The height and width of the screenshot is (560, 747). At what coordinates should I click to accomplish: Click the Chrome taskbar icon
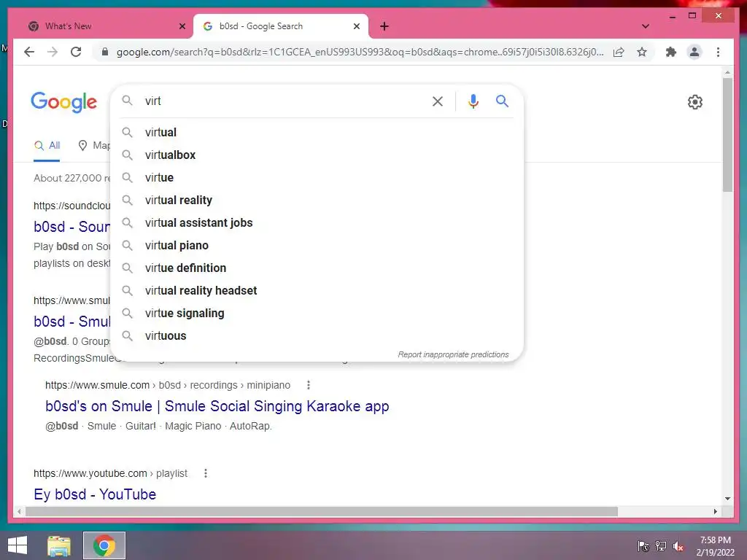pyautogui.click(x=104, y=545)
